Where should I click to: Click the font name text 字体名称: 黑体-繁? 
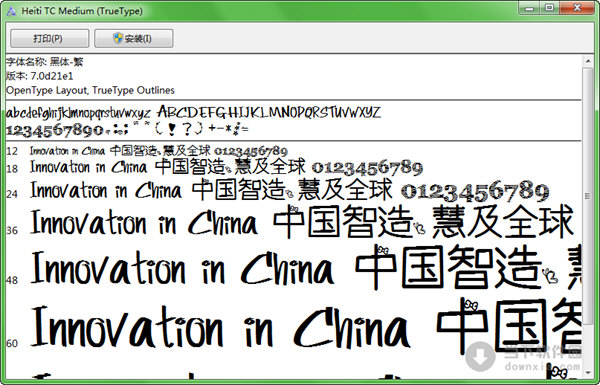(x=45, y=62)
